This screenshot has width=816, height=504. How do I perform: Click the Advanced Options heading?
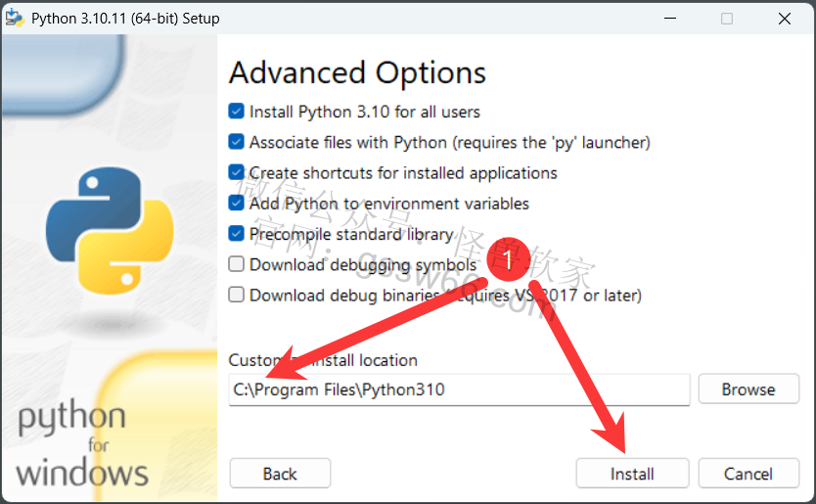click(x=357, y=72)
